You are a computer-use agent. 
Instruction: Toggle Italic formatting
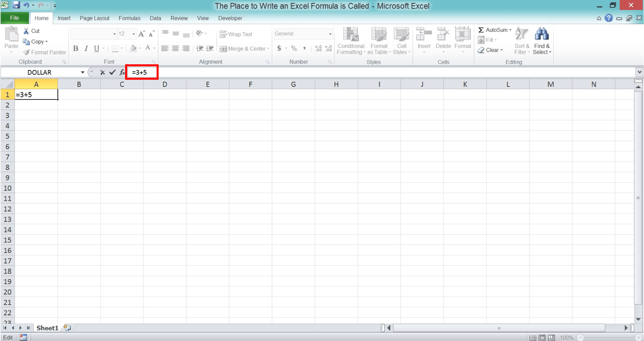click(86, 49)
